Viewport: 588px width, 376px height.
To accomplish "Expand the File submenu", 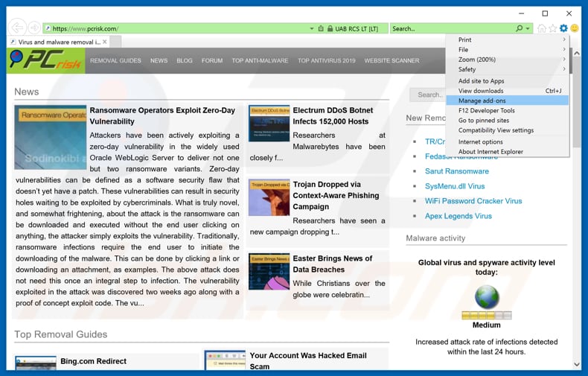I will pos(508,49).
